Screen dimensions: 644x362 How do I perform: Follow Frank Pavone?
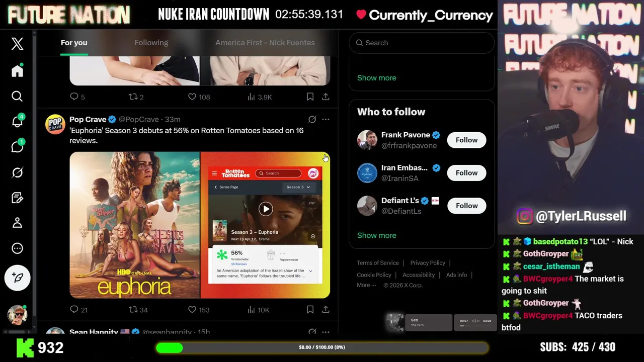click(466, 140)
